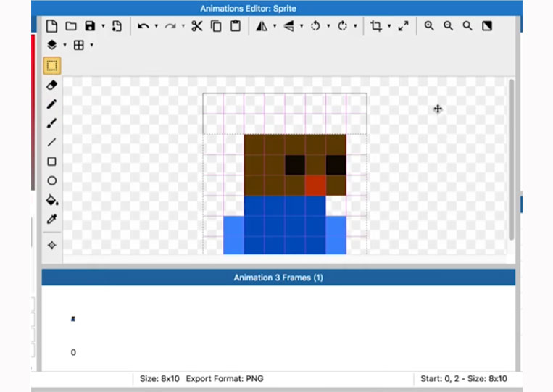Image resolution: width=553 pixels, height=392 pixels.
Task: Click the light blue left arm pixel
Action: pos(233,235)
